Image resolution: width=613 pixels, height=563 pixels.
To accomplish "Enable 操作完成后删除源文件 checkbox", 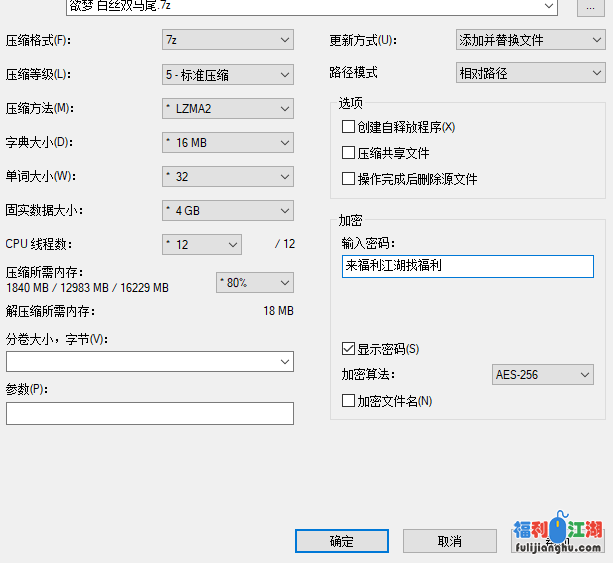I will pyautogui.click(x=348, y=179).
